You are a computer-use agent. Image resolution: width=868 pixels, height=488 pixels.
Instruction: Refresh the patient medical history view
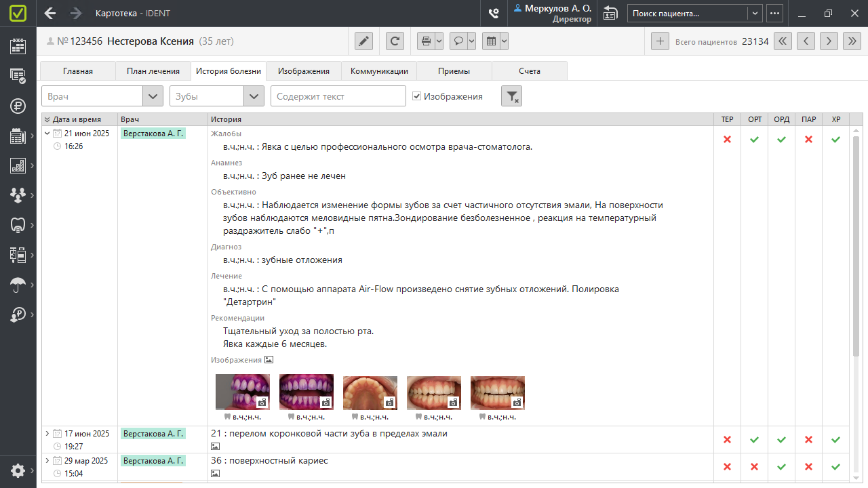[x=395, y=41]
